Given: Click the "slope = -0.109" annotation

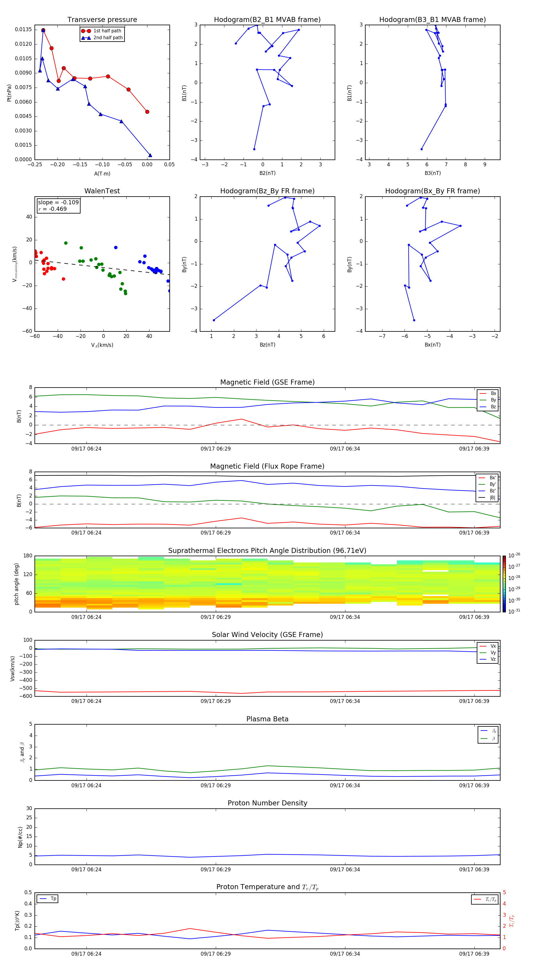Looking at the screenshot, I should (x=58, y=203).
